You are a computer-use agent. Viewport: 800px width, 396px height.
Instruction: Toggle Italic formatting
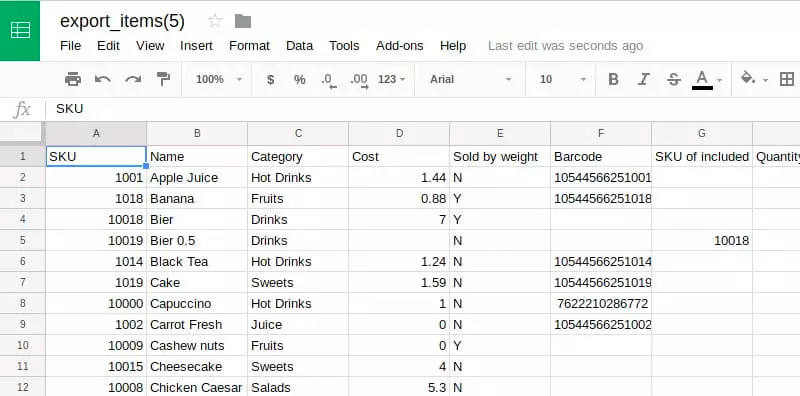pyautogui.click(x=644, y=79)
